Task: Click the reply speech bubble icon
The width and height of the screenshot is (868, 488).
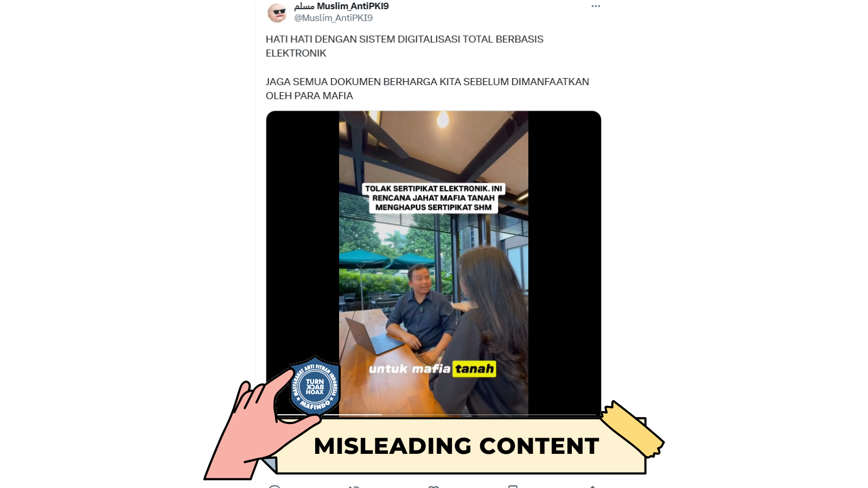Action: [275, 486]
